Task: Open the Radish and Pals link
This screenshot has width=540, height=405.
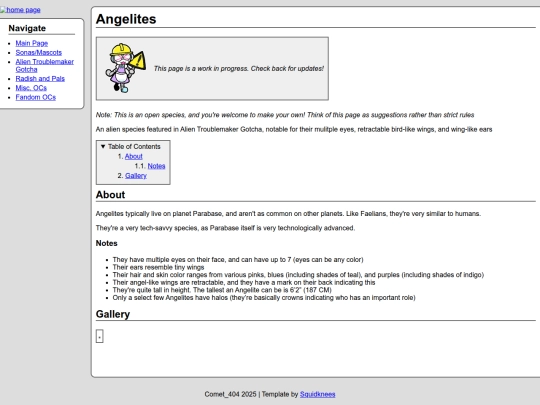Action: pos(40,79)
